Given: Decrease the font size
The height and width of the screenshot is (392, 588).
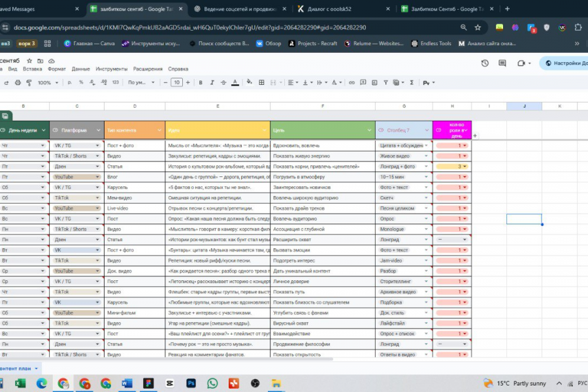Looking at the screenshot, I should click(165, 82).
